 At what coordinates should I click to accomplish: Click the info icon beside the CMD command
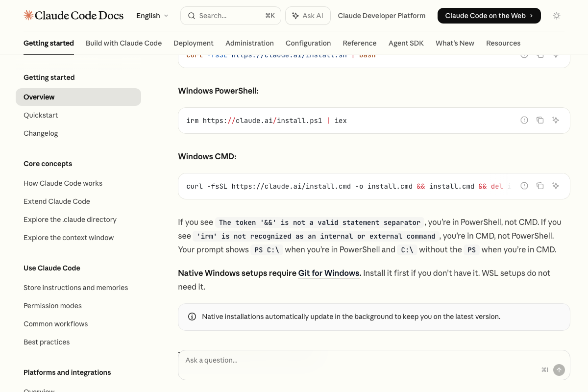[524, 186]
